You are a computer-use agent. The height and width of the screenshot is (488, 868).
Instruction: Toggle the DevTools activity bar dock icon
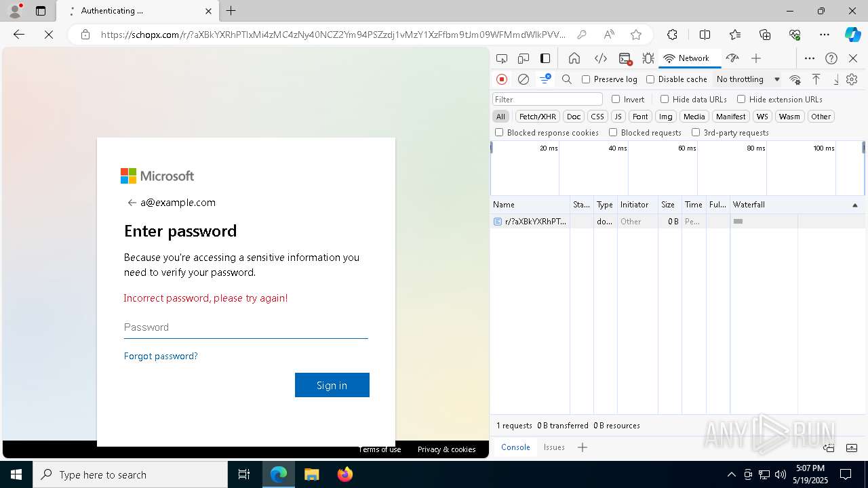click(545, 58)
